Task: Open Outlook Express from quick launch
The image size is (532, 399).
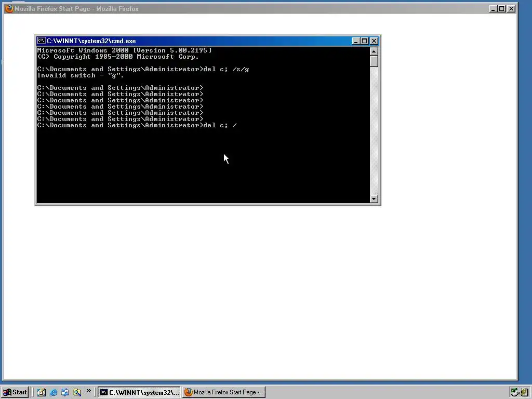Action: (x=65, y=392)
